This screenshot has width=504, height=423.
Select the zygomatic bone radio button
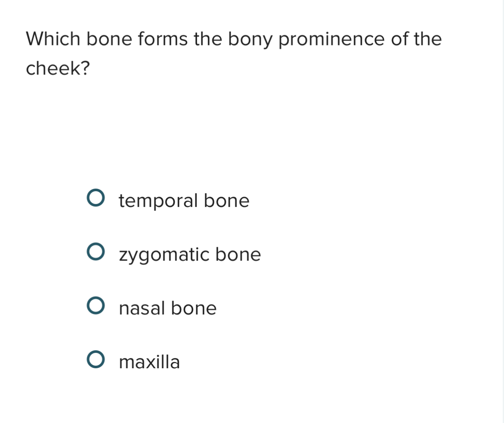[x=97, y=252]
